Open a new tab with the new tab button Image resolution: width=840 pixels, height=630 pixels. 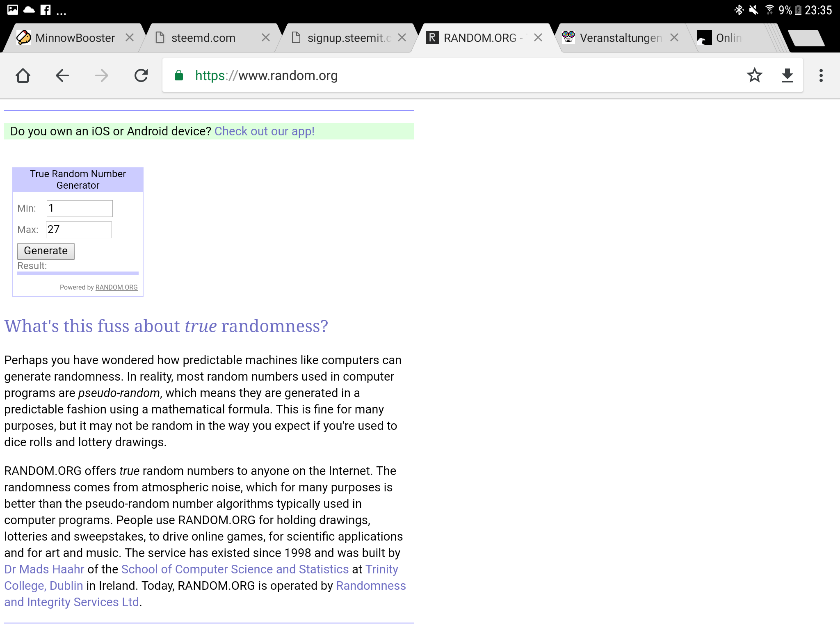(806, 38)
